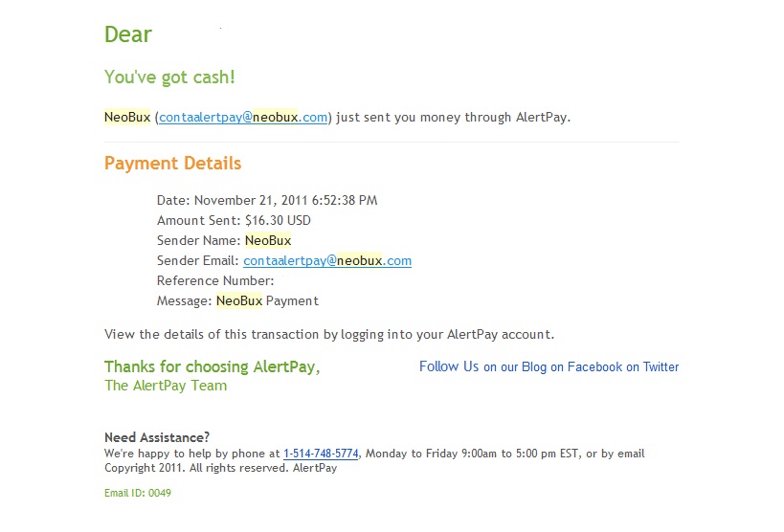Open the Sender Email address link
The height and width of the screenshot is (532, 784).
(327, 260)
